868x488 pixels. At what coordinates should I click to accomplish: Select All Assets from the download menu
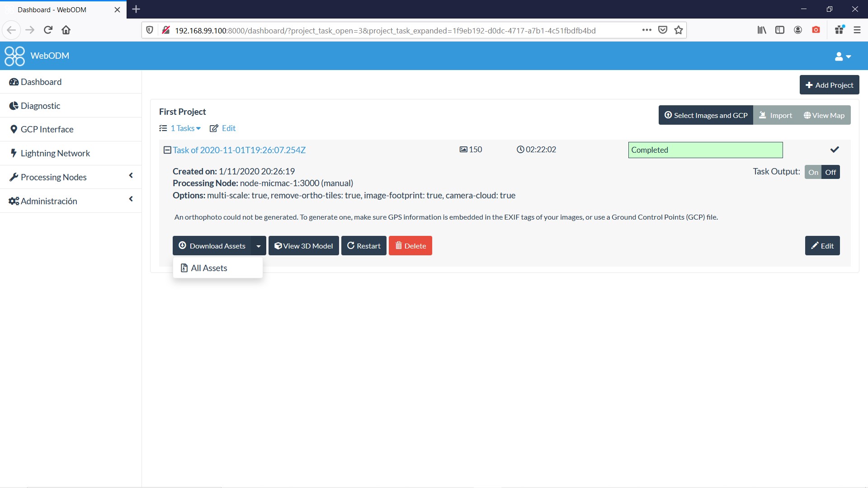tap(208, 267)
